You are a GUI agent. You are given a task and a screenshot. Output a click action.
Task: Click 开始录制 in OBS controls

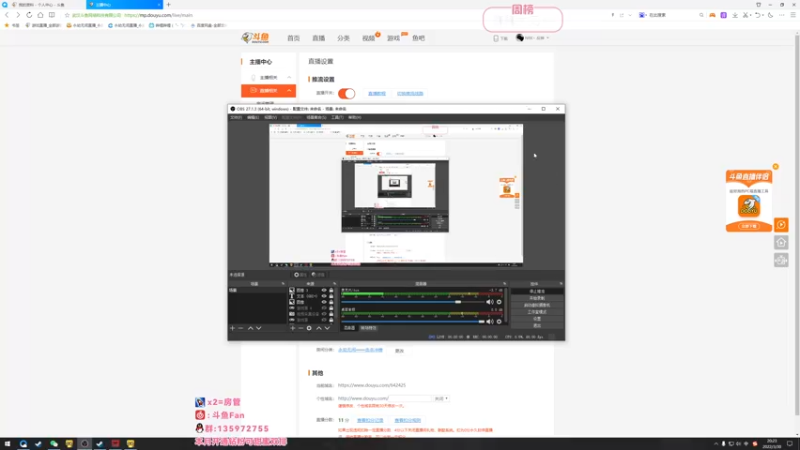pos(537,298)
